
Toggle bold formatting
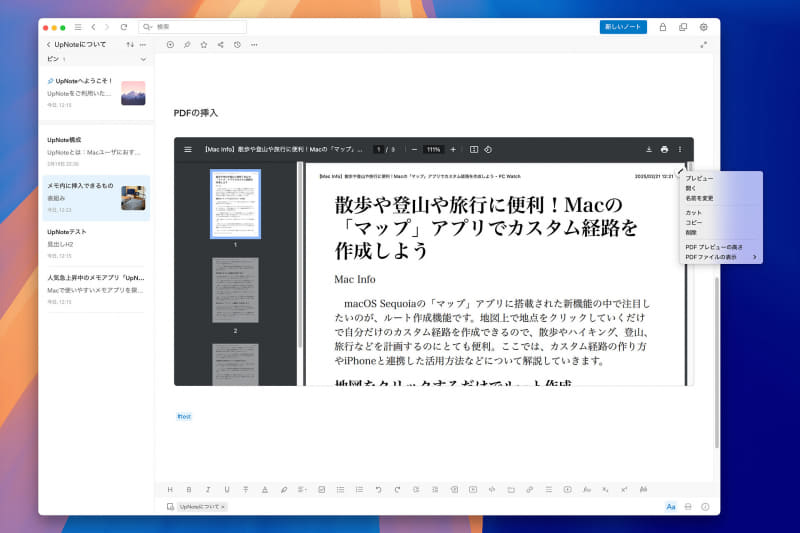[x=189, y=490]
